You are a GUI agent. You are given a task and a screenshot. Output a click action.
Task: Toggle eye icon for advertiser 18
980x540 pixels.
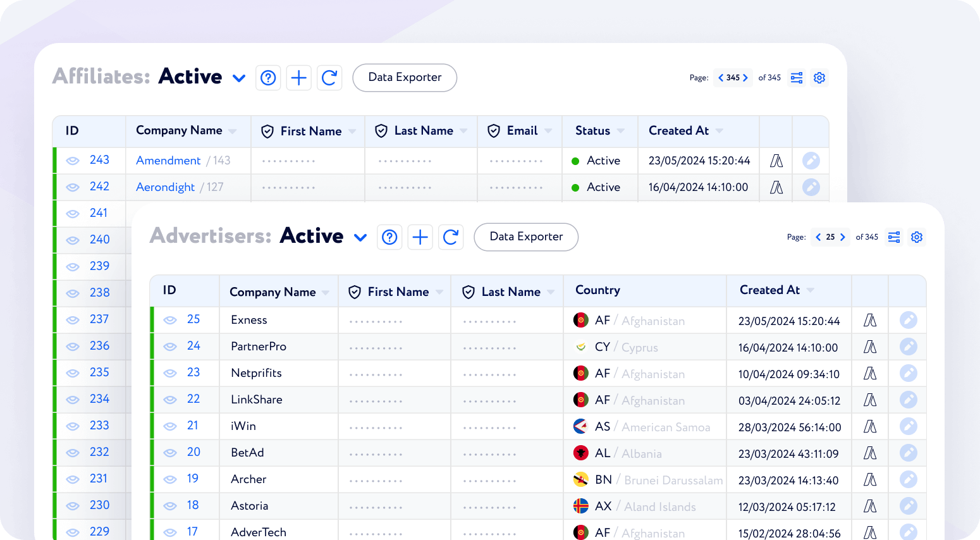[x=170, y=506]
